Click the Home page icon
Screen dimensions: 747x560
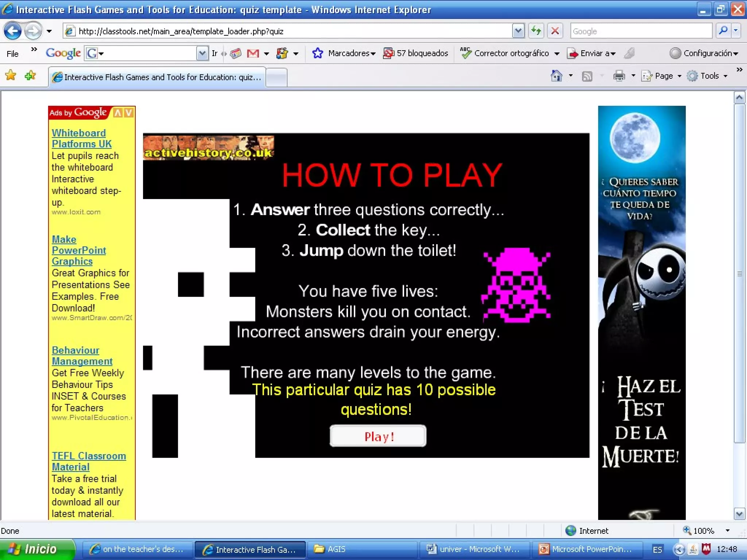click(556, 76)
